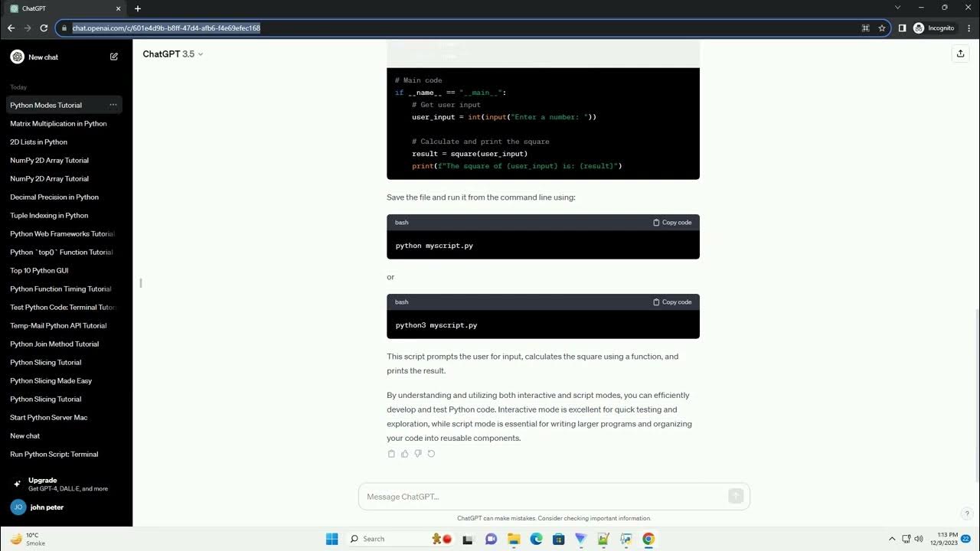Open the browser side panel icon
The height and width of the screenshot is (551, 980).
click(902, 28)
